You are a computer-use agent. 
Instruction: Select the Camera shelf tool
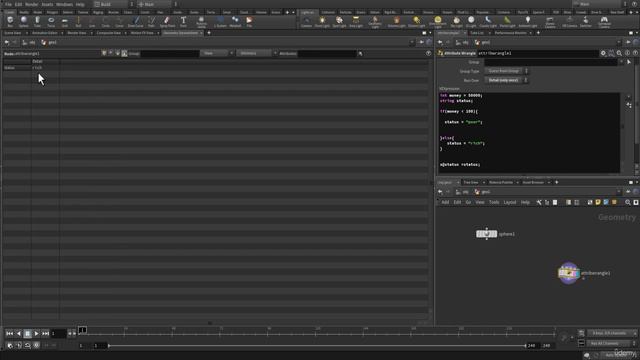[306, 22]
